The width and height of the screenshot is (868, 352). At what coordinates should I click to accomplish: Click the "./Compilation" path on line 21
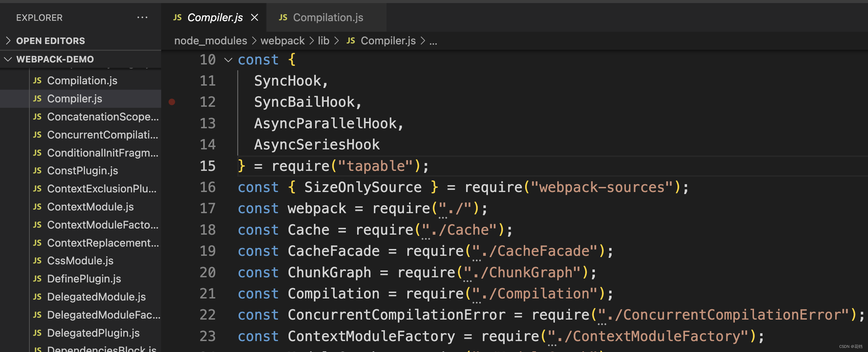[535, 294]
